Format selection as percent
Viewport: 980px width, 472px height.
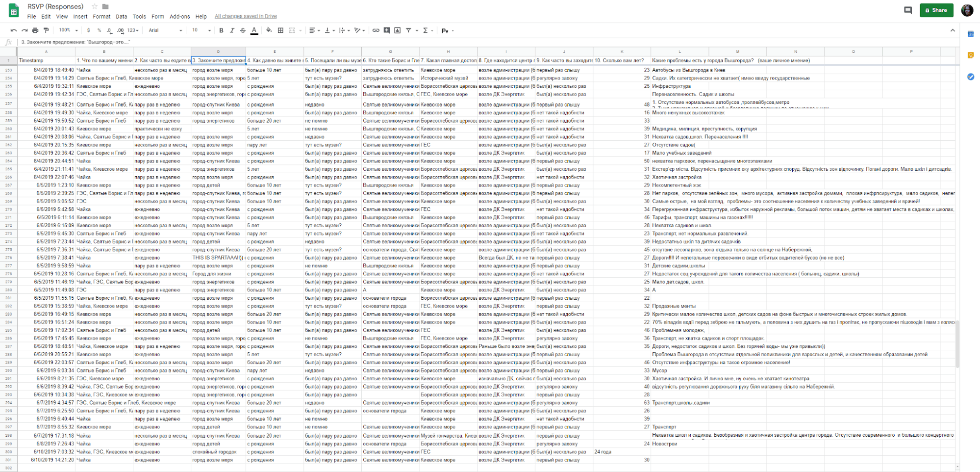coord(99,30)
